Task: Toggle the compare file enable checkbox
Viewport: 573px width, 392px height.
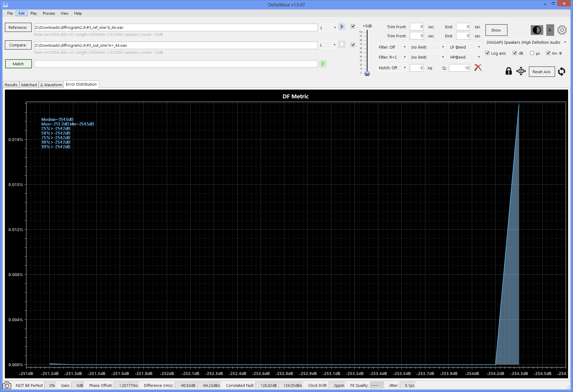Action: [x=353, y=45]
